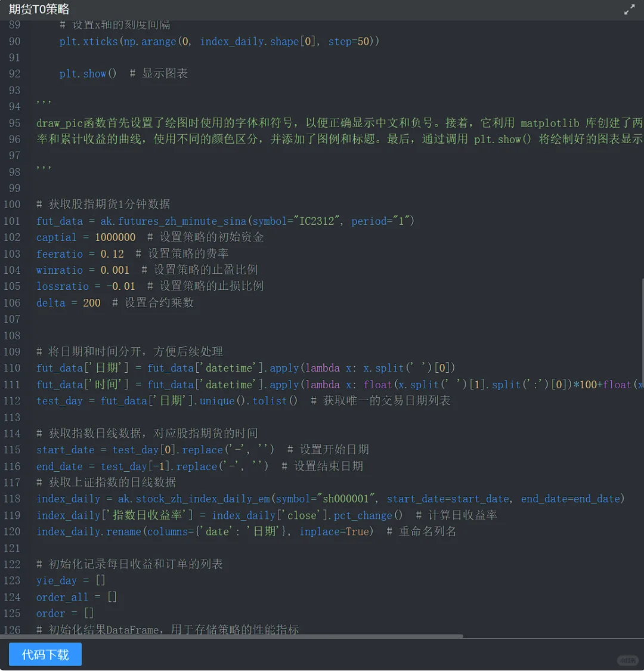The image size is (644, 671).
Task: Click start_date assignment on line 115
Action: [66, 450]
